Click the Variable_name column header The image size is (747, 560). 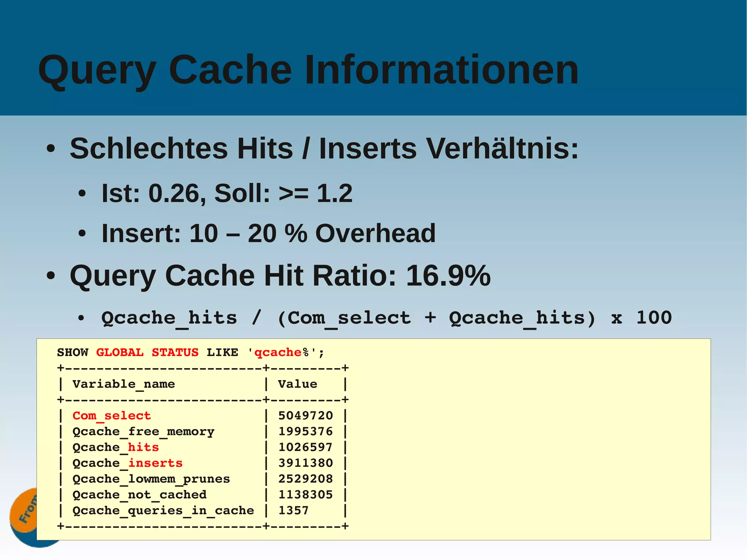tap(124, 384)
